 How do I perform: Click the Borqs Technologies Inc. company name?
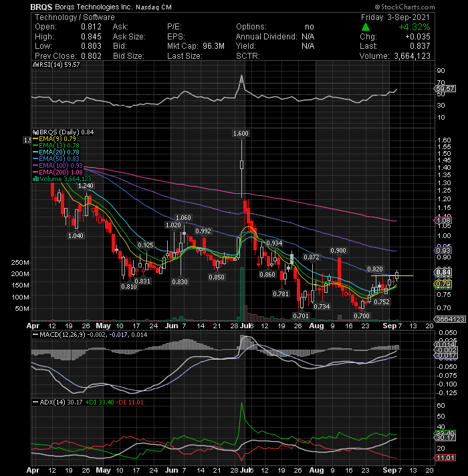pos(94,7)
